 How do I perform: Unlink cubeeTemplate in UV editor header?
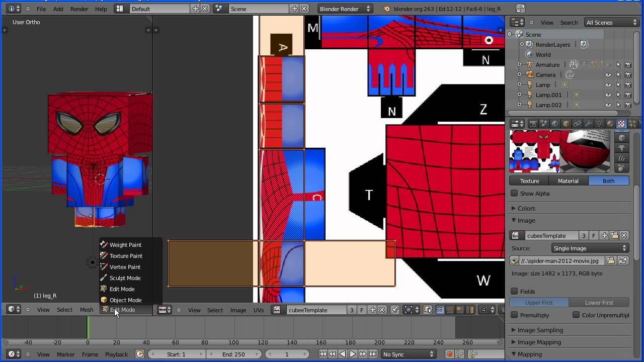point(382,310)
